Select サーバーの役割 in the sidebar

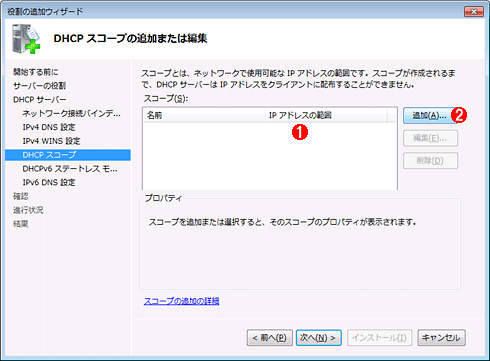pos(39,86)
